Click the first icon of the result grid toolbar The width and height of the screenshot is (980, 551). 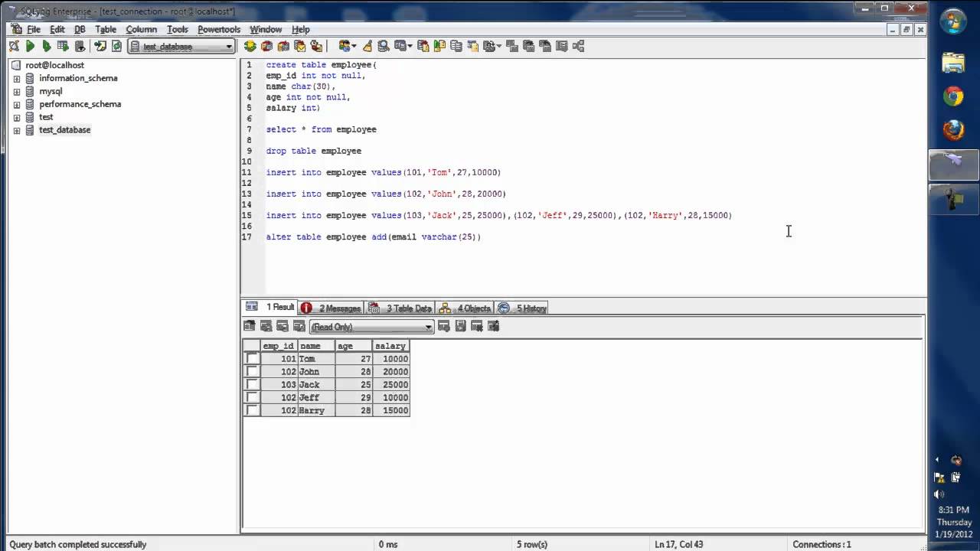coord(250,326)
